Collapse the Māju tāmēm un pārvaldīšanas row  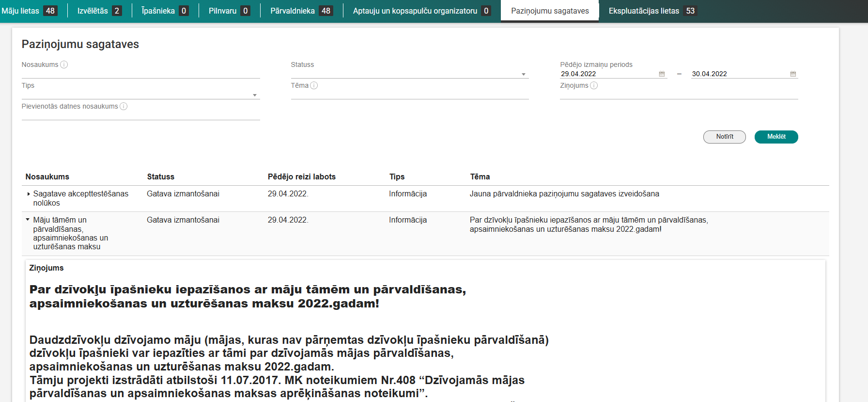(x=28, y=220)
